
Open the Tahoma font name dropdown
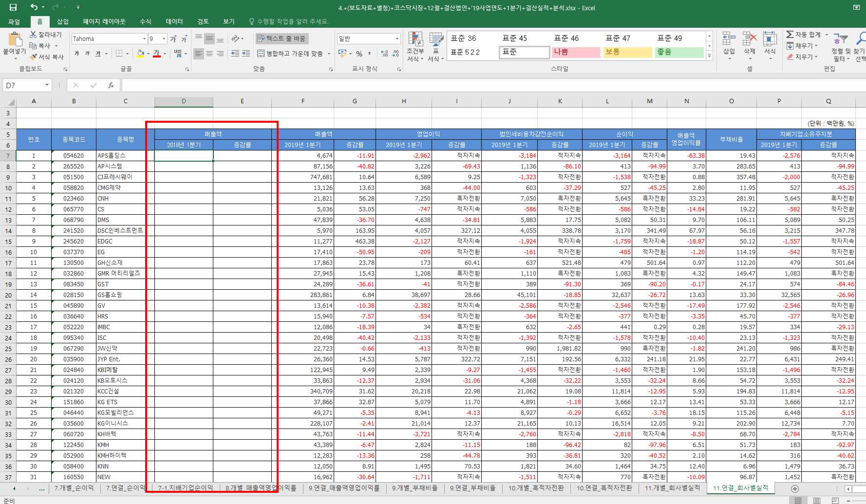(x=144, y=39)
